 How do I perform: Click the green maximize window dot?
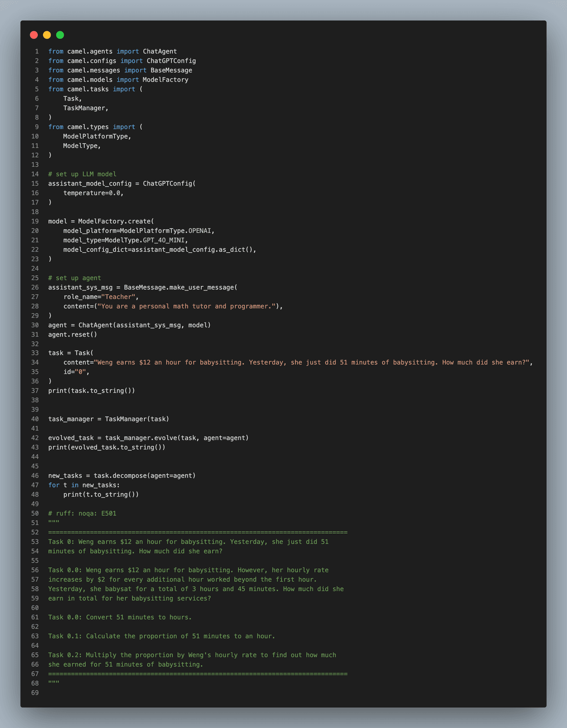[x=60, y=35]
